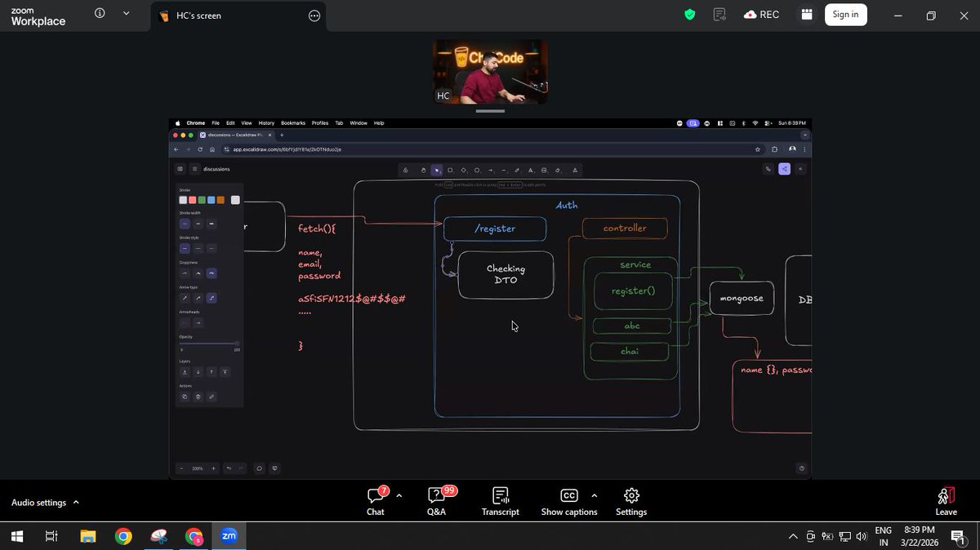
Task: Open start arrowhead picker
Action: click(x=185, y=322)
